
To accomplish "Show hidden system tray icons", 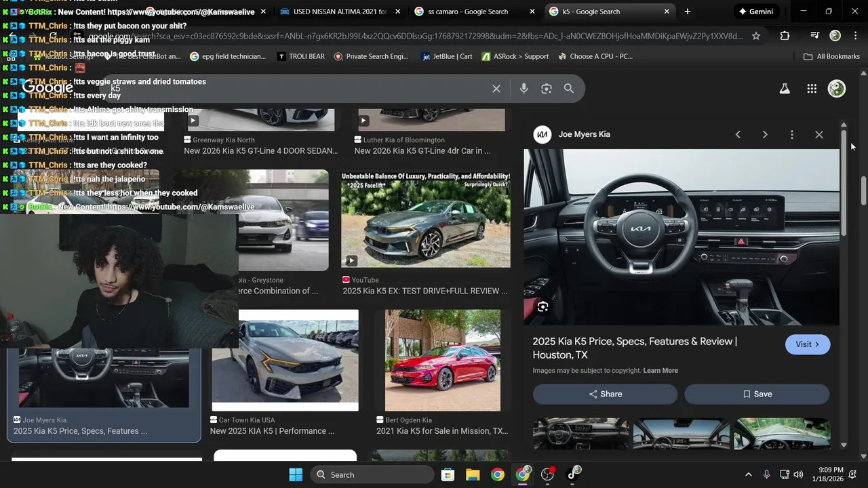I will pos(749,474).
